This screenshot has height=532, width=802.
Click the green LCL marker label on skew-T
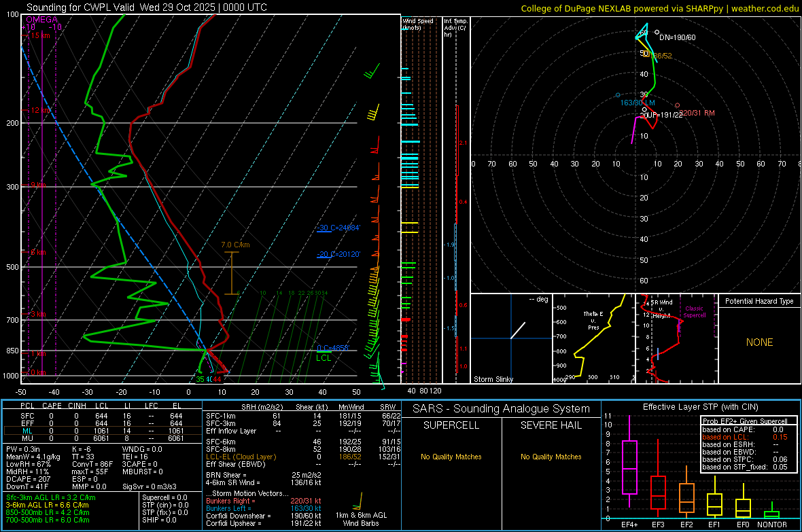[x=324, y=358]
